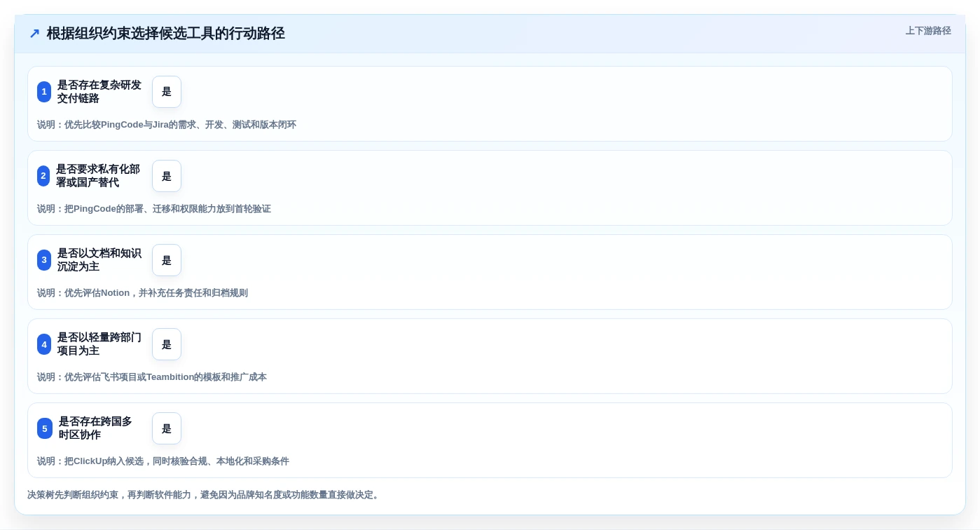Click the question 是否存在复杂研发交付链路
The height and width of the screenshot is (530, 980).
(x=99, y=92)
